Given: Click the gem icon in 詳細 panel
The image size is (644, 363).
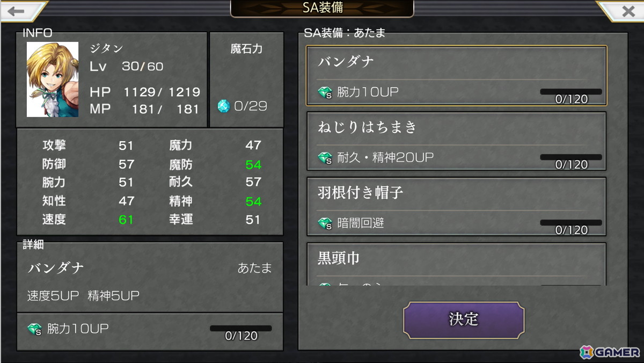Looking at the screenshot, I should 35,329.
